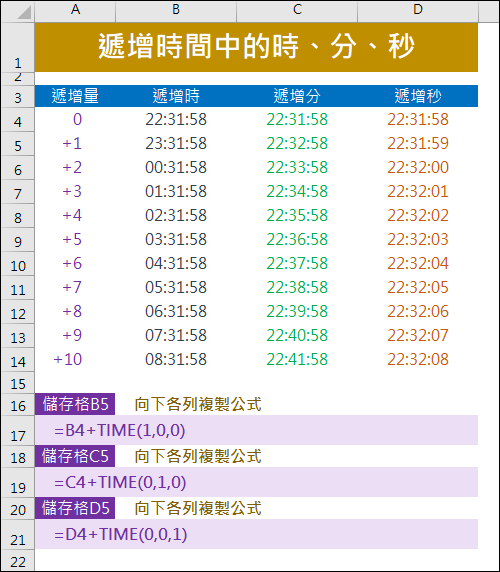Select row 1 header
Screen dimensions: 500x572
tap(18, 47)
